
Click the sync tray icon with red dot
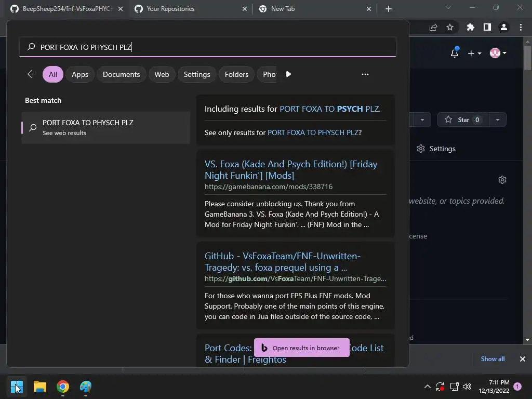pos(440,386)
